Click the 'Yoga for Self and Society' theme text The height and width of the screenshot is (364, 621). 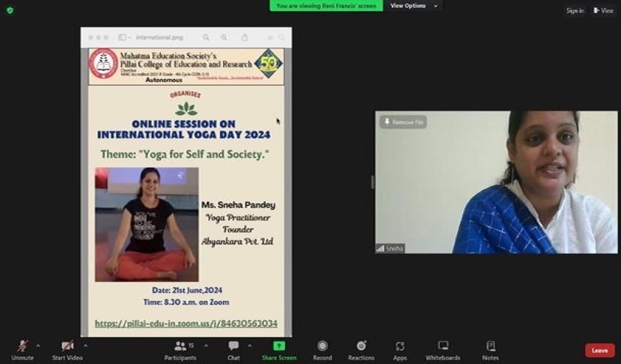point(185,154)
